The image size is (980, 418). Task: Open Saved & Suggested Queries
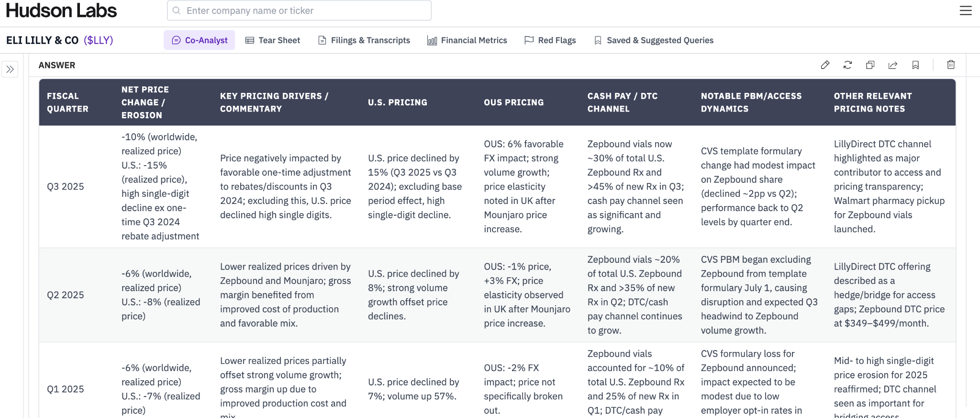pos(654,40)
